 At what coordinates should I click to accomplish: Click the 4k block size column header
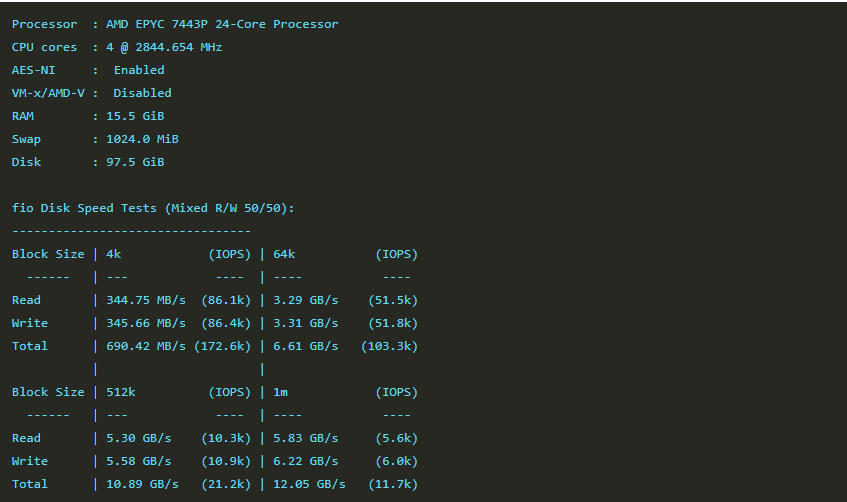coord(113,254)
